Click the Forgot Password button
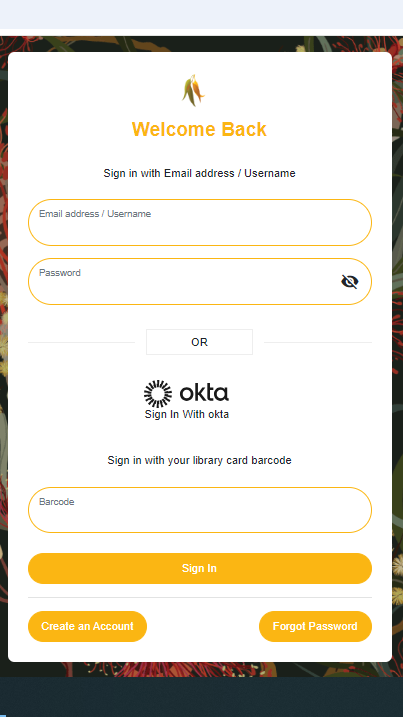Viewport: 403px width, 717px height. coord(315,626)
